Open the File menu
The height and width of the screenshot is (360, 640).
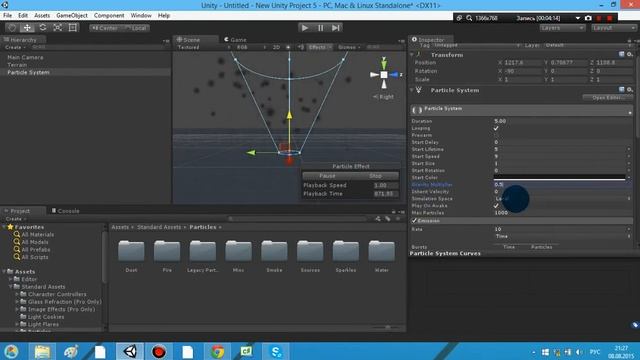coord(7,16)
